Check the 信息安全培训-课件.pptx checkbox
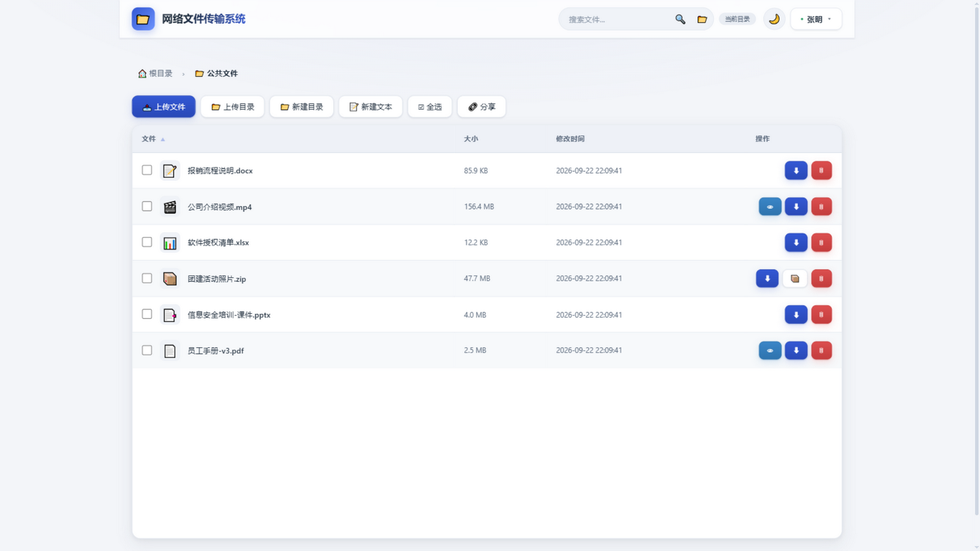The width and height of the screenshot is (980, 551). click(147, 314)
